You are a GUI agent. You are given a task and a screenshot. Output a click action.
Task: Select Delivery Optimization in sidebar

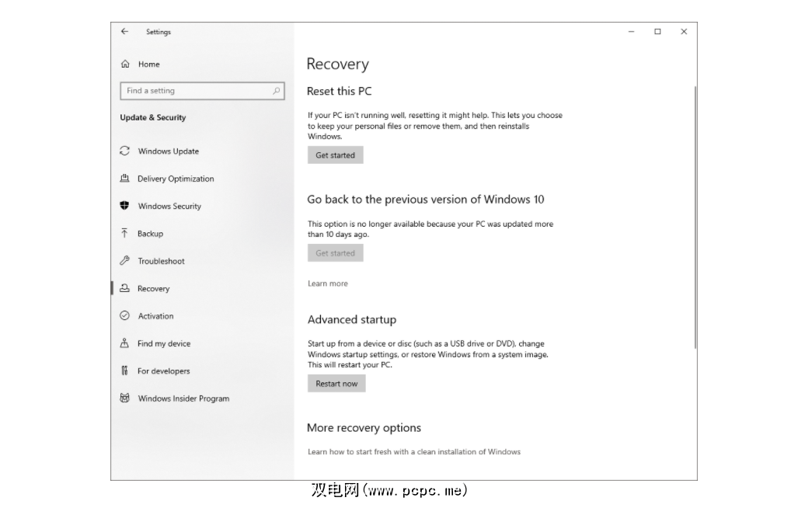coord(176,179)
